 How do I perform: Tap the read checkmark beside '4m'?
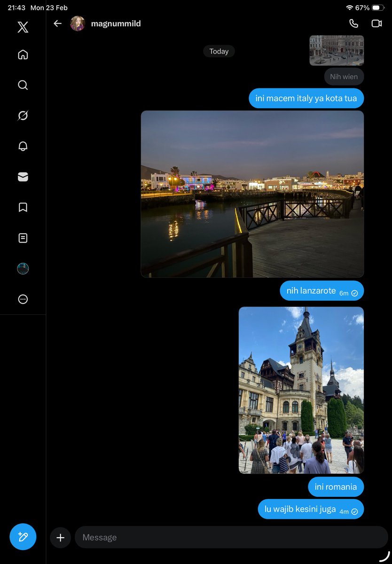pyautogui.click(x=354, y=511)
